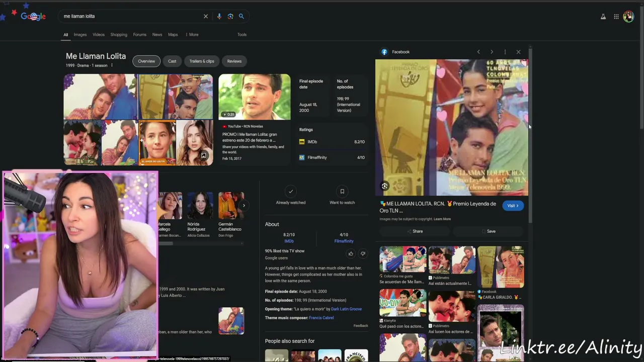Screen dimensions: 644x362
Task: Select the Reviews chip
Action: point(234,61)
